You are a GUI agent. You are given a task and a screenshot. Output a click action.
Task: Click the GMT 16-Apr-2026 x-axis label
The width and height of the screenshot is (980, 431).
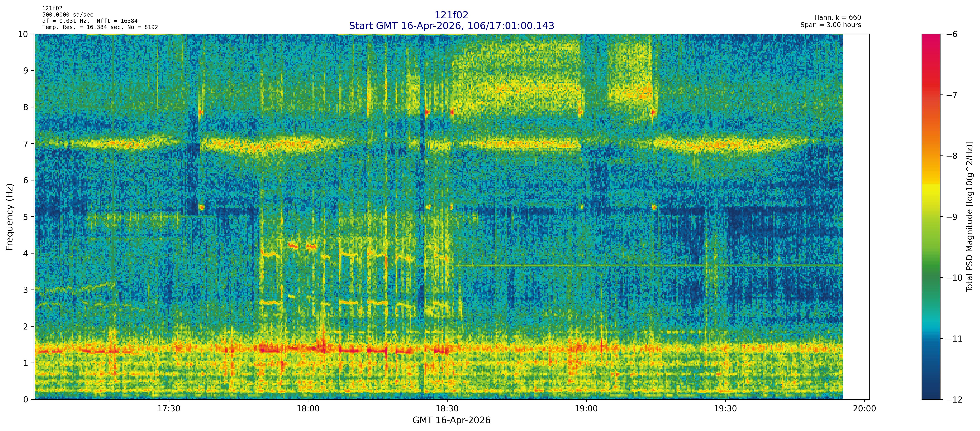click(451, 420)
